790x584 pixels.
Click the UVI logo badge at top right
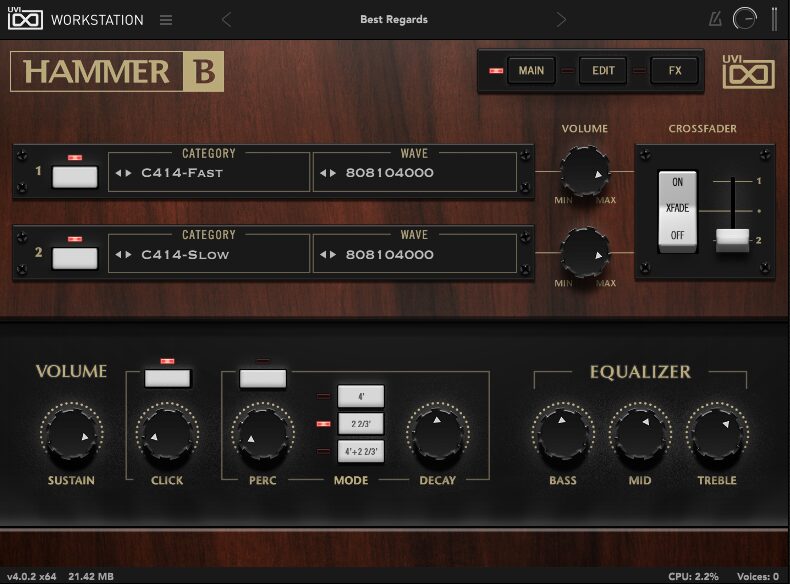(x=749, y=73)
